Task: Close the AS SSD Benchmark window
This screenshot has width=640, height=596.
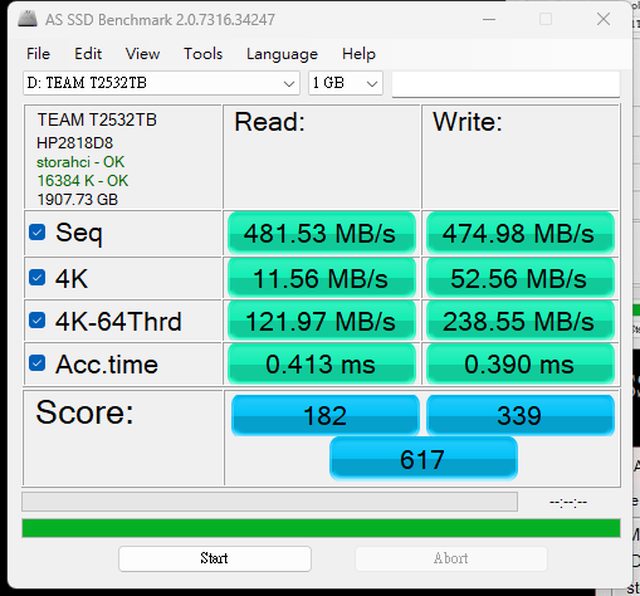Action: 602,19
